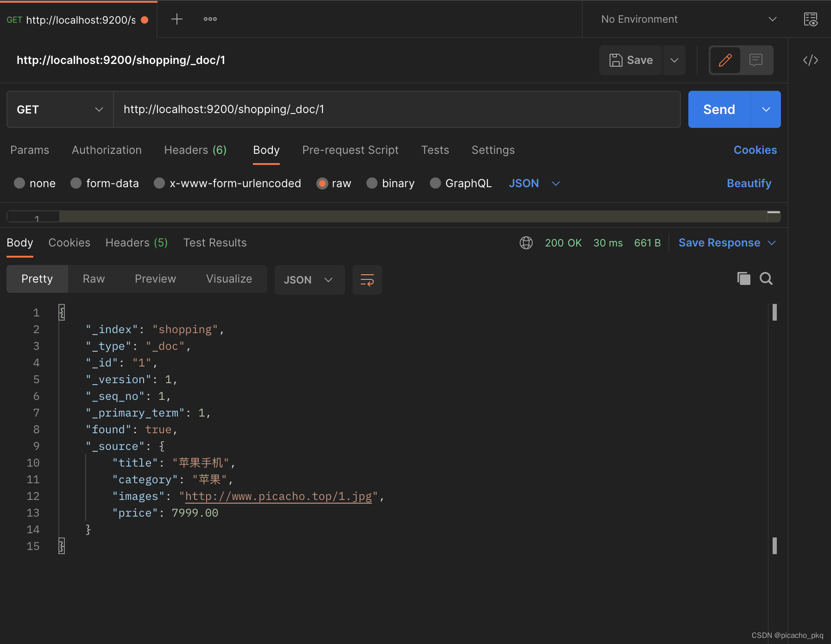
Task: Open the code snippet panel icon
Action: 810,60
